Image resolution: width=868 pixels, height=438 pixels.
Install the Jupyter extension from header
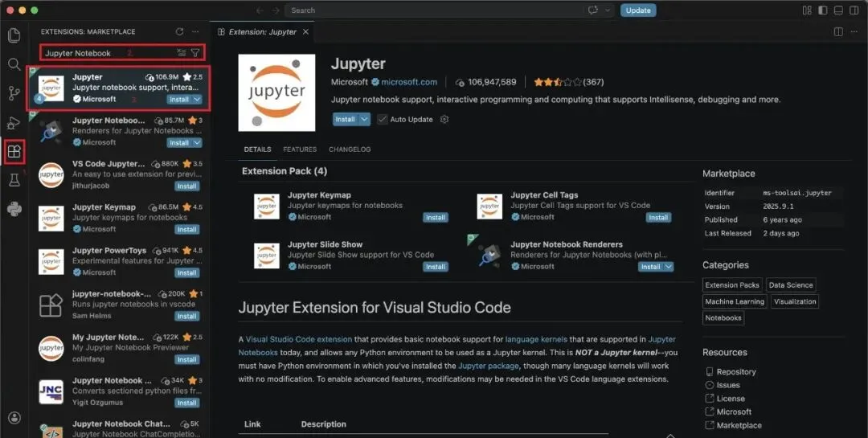pos(346,119)
